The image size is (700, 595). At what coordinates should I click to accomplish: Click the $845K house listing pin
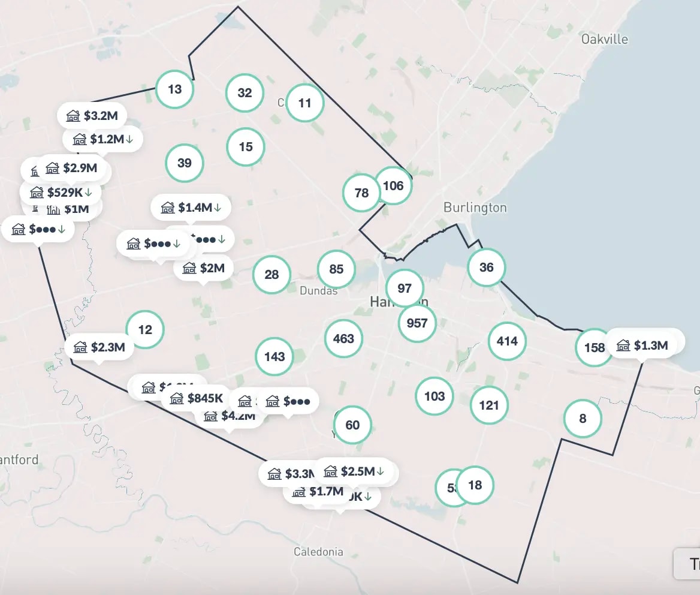(x=196, y=398)
